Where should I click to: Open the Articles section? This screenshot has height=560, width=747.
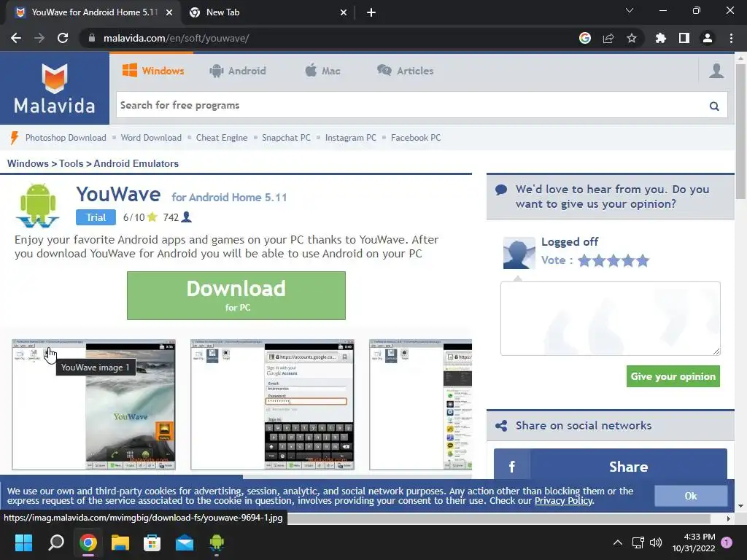(x=406, y=71)
